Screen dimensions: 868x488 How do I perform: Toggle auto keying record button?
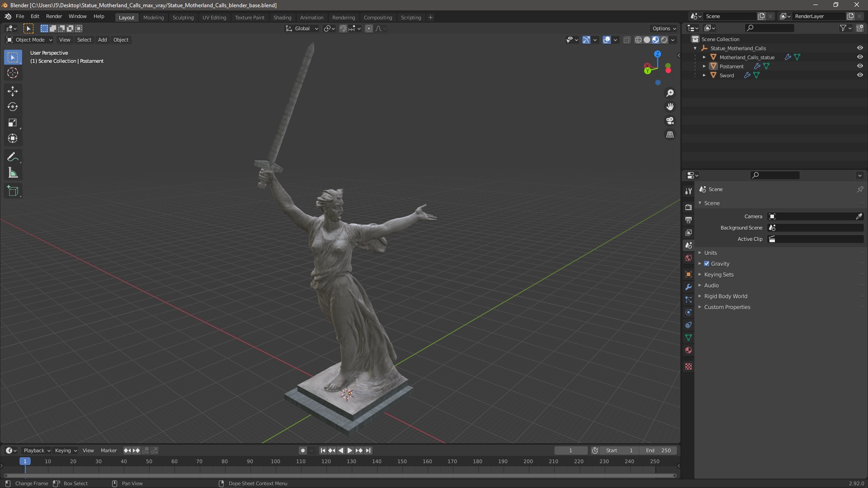tap(302, 450)
